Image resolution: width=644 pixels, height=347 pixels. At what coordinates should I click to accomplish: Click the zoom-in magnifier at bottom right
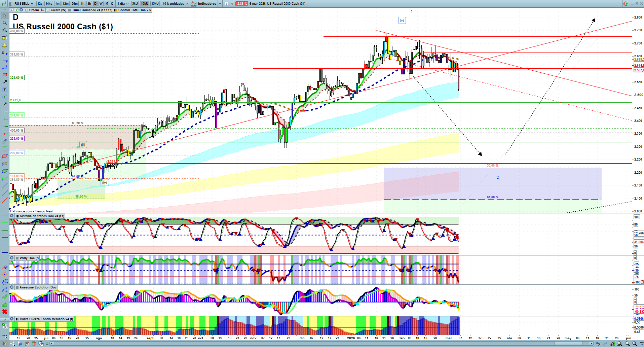click(x=635, y=344)
